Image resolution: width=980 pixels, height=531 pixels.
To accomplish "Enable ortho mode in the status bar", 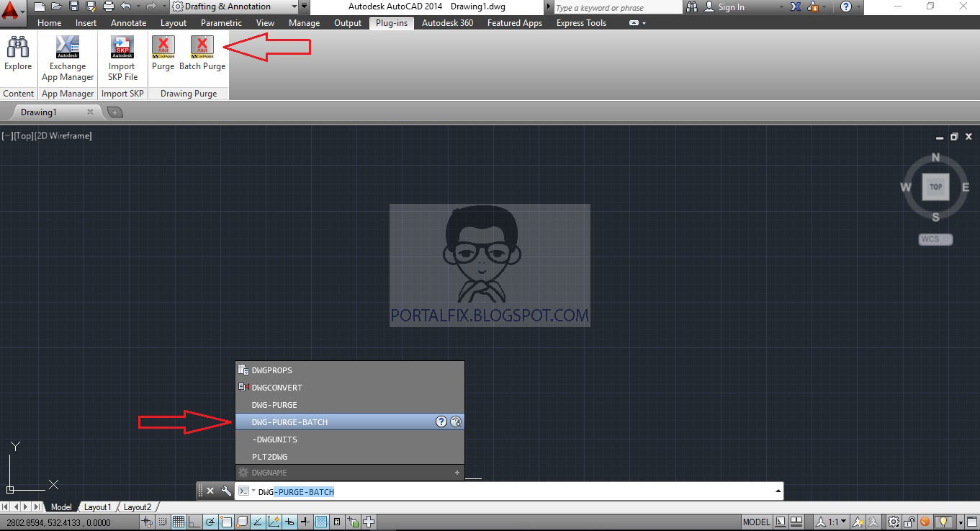I will coord(193,521).
